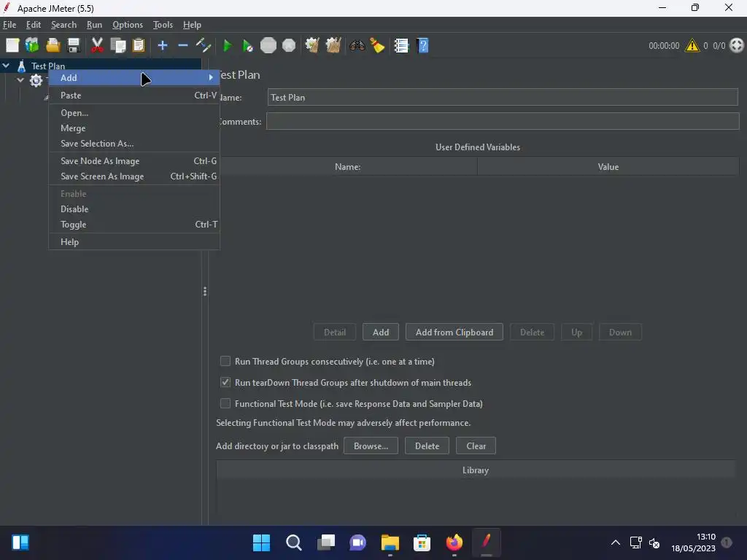This screenshot has width=747, height=560.
Task: Click the Cut scissors icon
Action: point(97,46)
